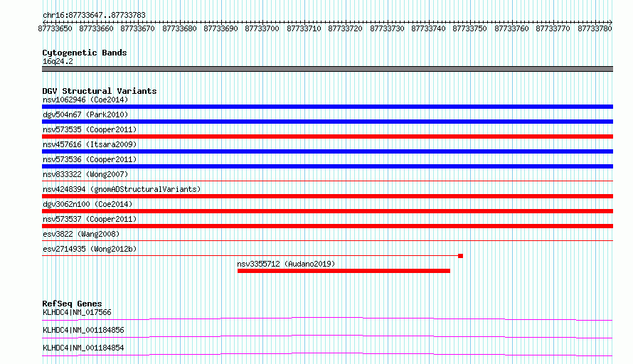Click ruler position 87733660

pyautogui.click(x=96, y=28)
